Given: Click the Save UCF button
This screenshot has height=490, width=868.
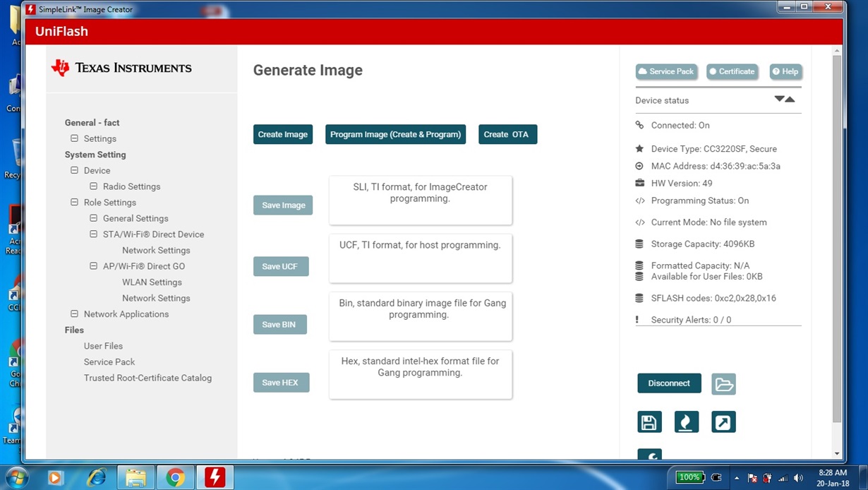Looking at the screenshot, I should pos(281,266).
